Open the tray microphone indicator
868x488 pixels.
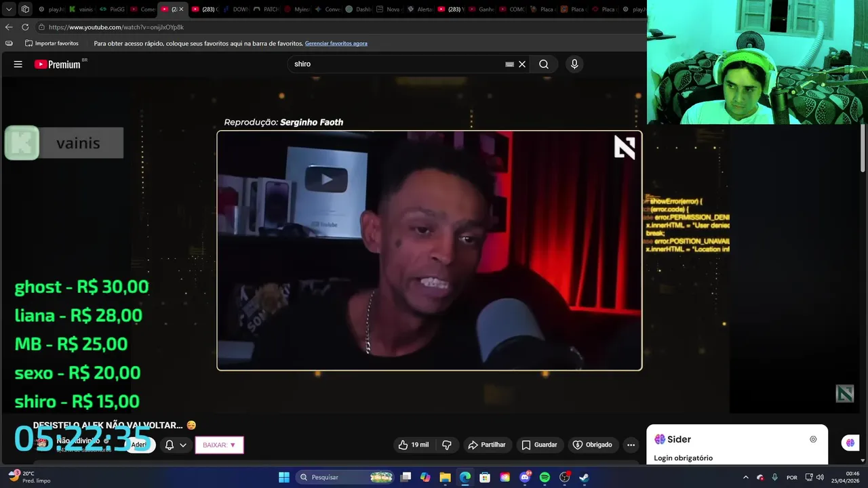point(774,477)
